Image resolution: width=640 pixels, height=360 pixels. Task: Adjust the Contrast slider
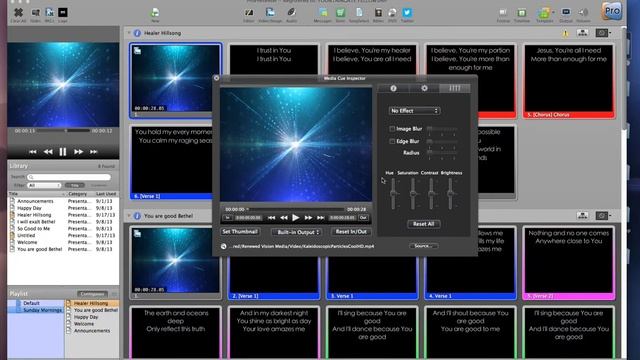[431, 194]
